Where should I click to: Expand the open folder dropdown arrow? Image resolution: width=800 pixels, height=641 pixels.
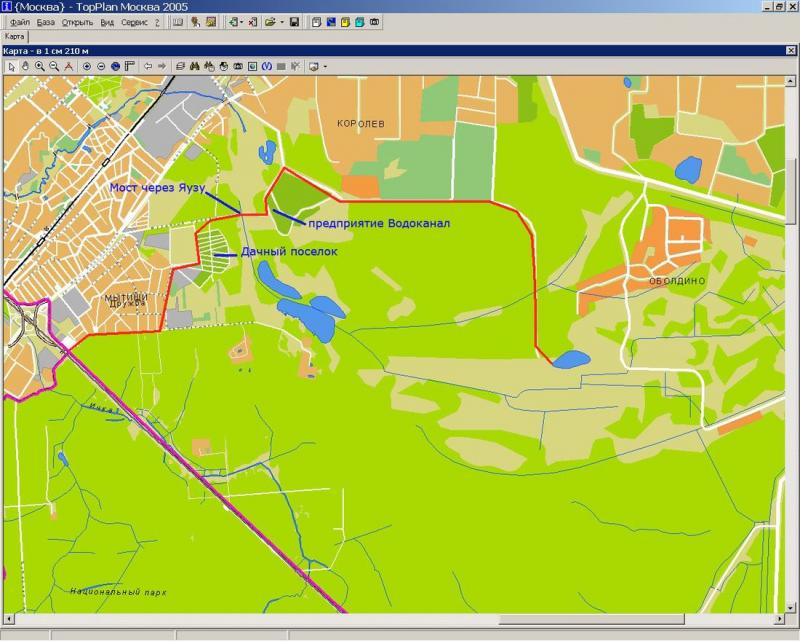click(281, 22)
